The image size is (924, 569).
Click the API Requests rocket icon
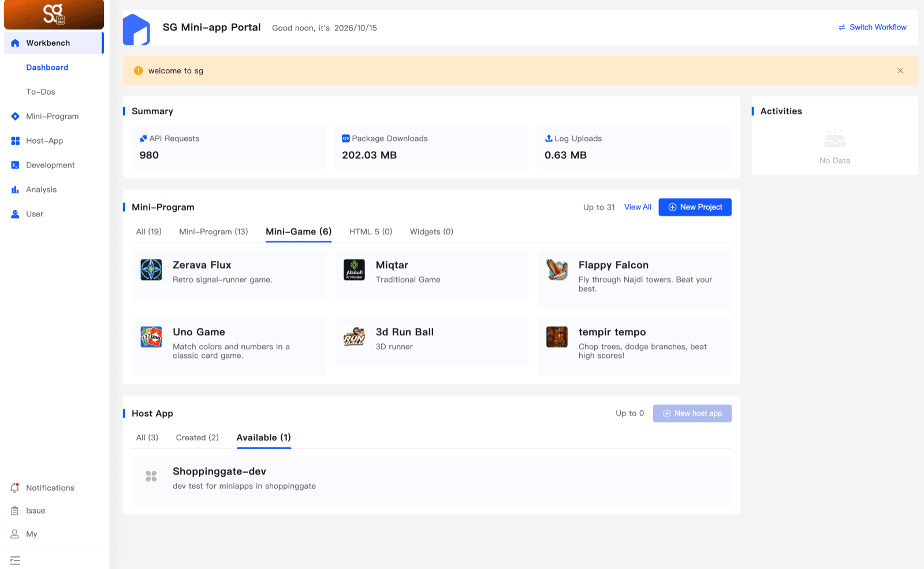[143, 138]
